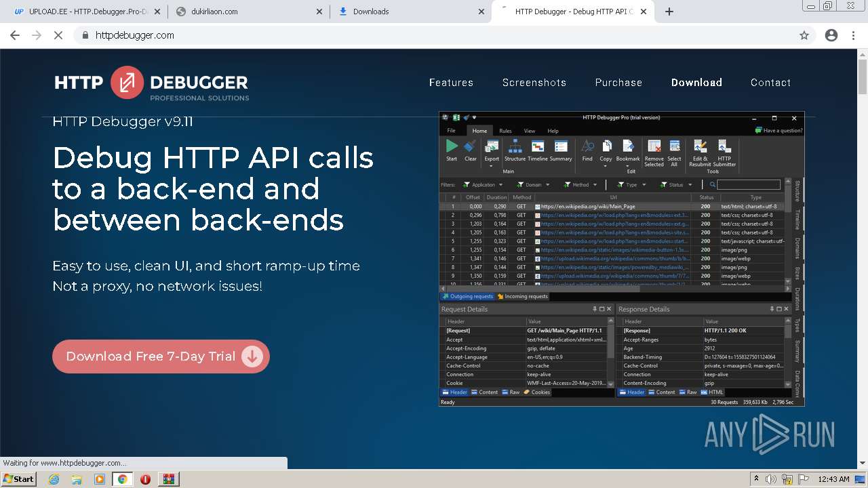Launch Internet Explorer from taskbar
The height and width of the screenshot is (488, 868).
coord(54,479)
